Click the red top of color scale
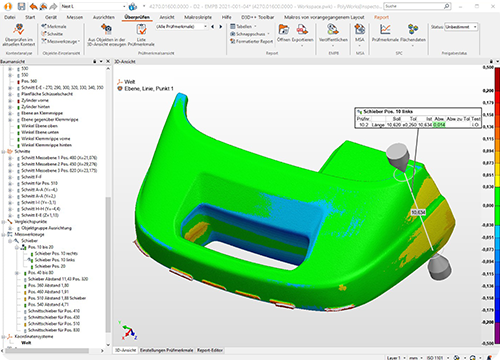 point(497,75)
